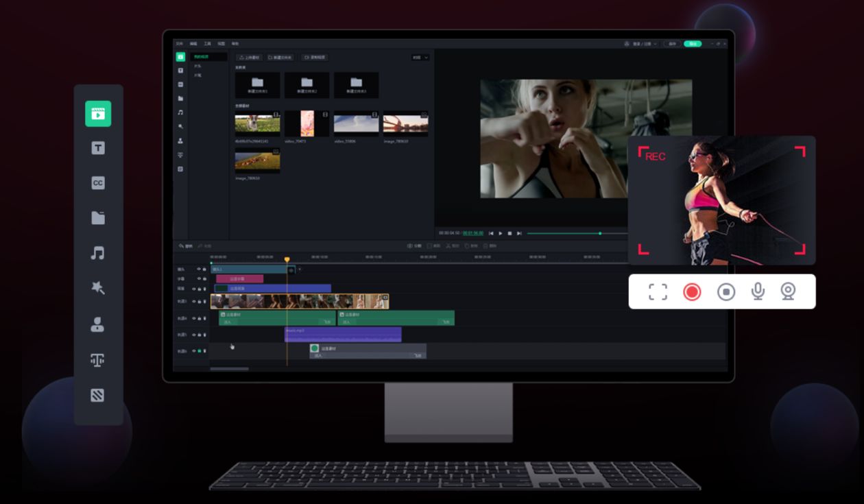Click the preview playback progress slider

[576, 233]
